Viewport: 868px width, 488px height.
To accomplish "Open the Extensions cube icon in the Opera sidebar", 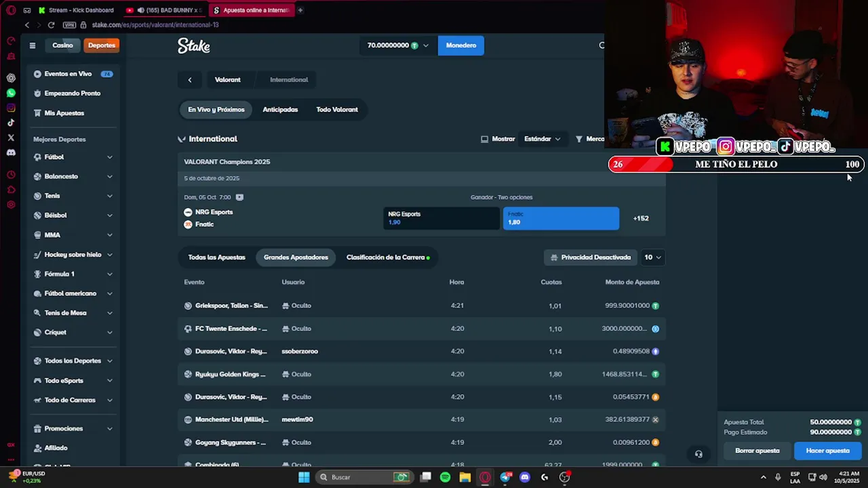I will point(11,190).
